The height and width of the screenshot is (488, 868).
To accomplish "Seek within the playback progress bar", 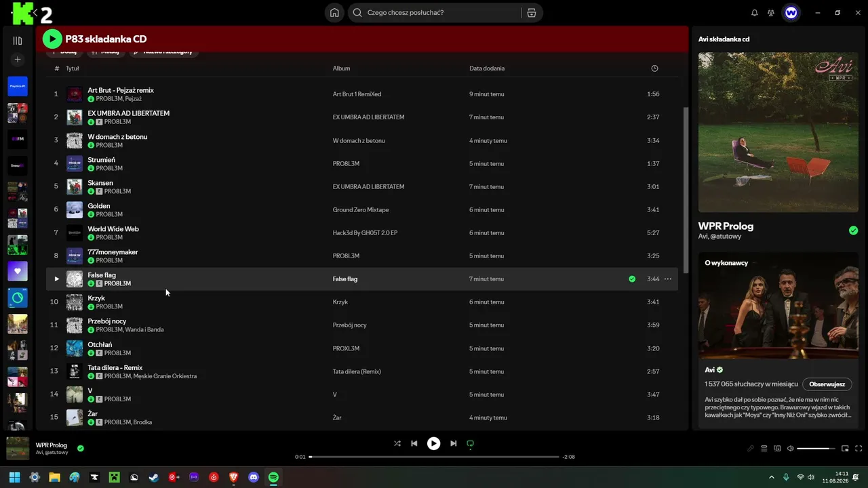I will pos(434,457).
